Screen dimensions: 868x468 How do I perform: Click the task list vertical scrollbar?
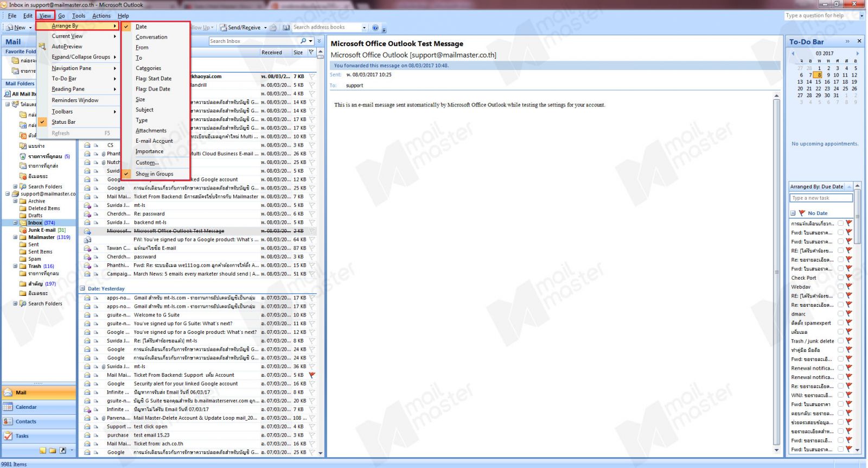(858, 318)
